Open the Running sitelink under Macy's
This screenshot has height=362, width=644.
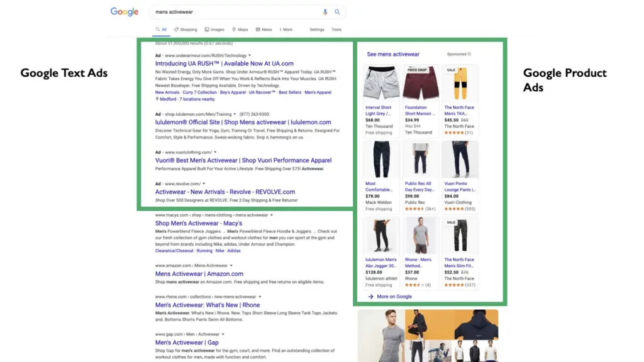[204, 251]
